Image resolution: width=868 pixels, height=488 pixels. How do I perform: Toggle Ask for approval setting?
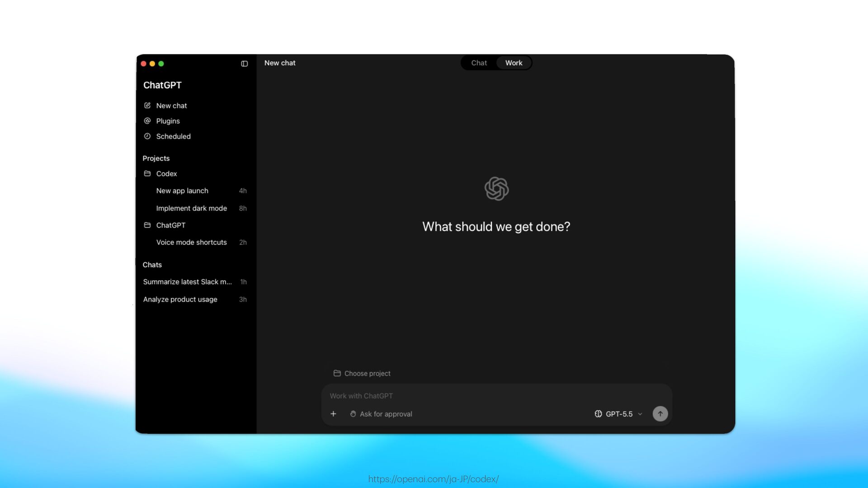381,414
